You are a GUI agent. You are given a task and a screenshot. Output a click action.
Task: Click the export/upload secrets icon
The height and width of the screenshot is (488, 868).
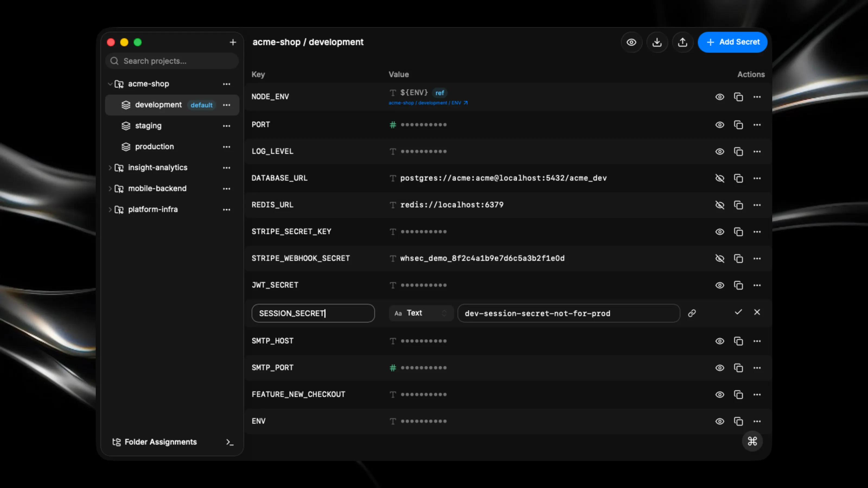[x=683, y=43]
